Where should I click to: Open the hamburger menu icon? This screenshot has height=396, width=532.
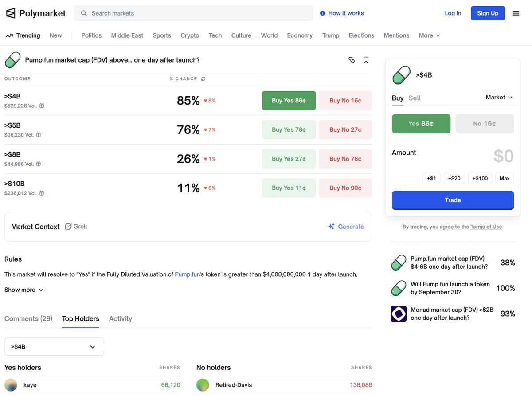516,13
